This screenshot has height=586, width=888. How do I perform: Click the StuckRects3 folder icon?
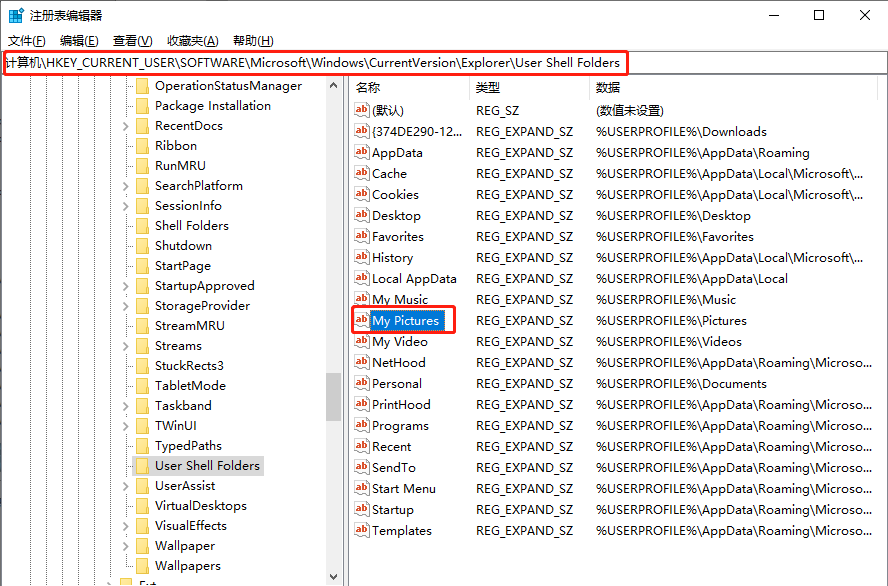143,366
